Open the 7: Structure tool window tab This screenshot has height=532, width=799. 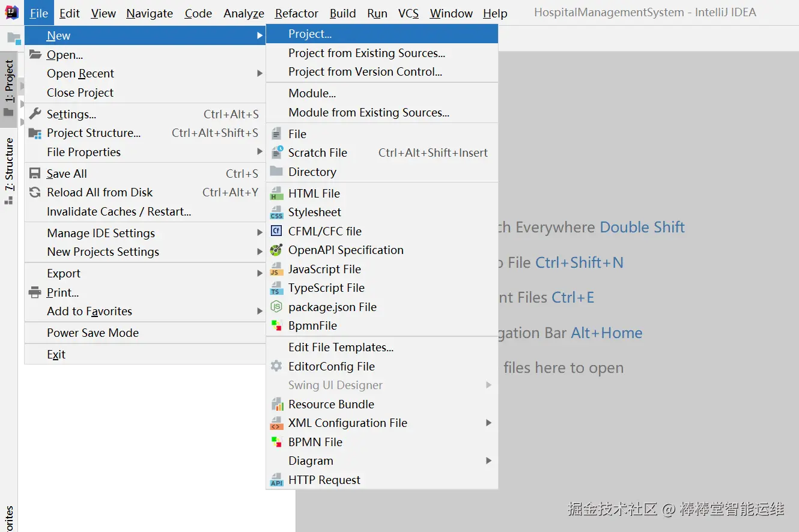tap(9, 171)
